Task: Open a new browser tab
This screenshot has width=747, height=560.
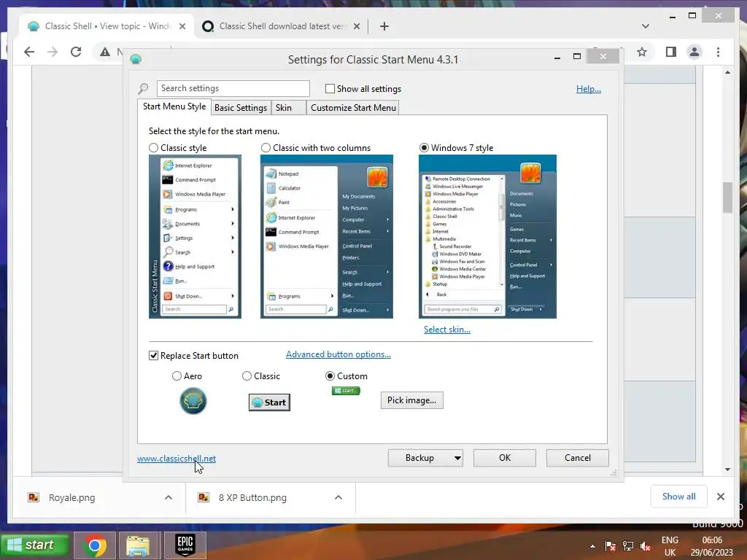Action: pos(384,26)
